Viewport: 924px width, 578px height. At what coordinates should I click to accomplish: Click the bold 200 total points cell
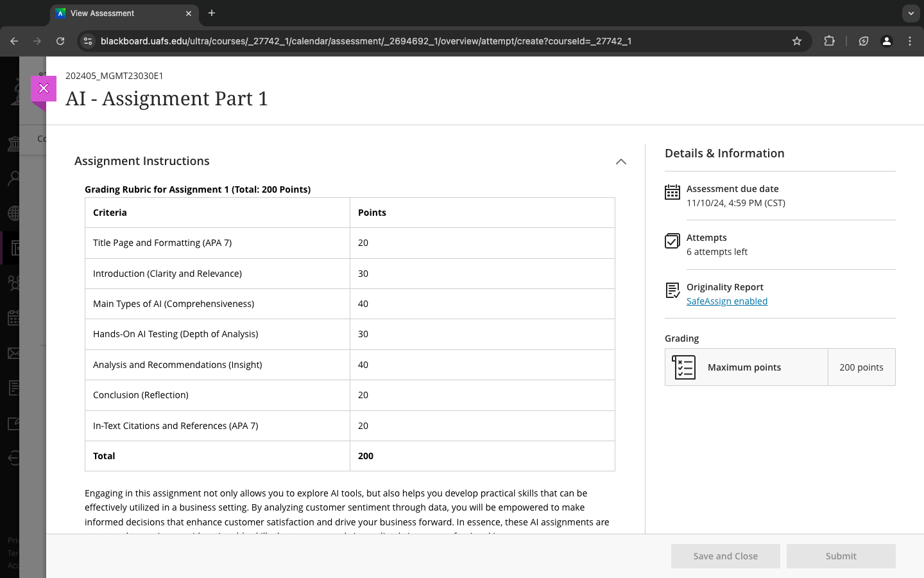[x=483, y=456]
